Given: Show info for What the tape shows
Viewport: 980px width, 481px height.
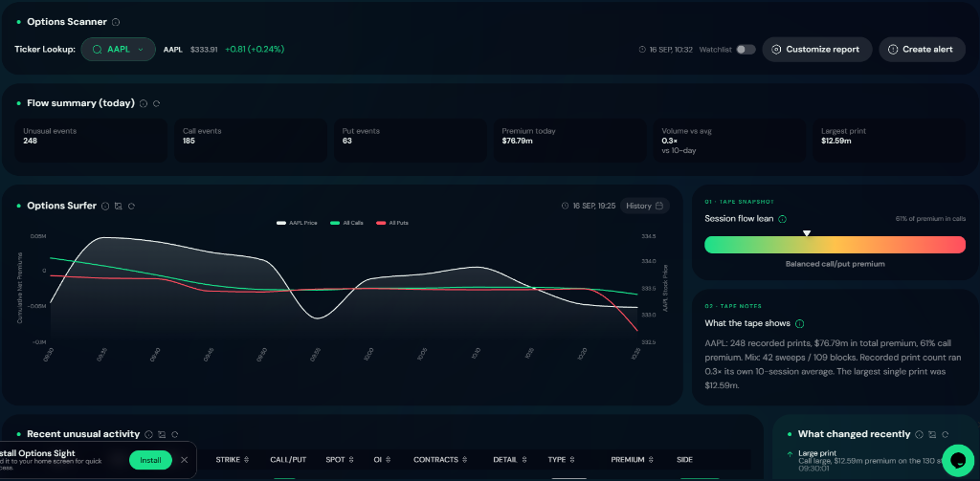Looking at the screenshot, I should [x=800, y=323].
